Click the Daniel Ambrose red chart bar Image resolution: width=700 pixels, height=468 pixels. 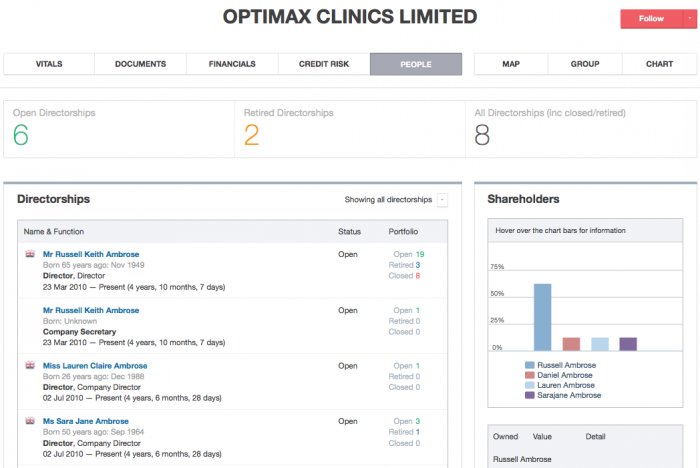pyautogui.click(x=571, y=344)
